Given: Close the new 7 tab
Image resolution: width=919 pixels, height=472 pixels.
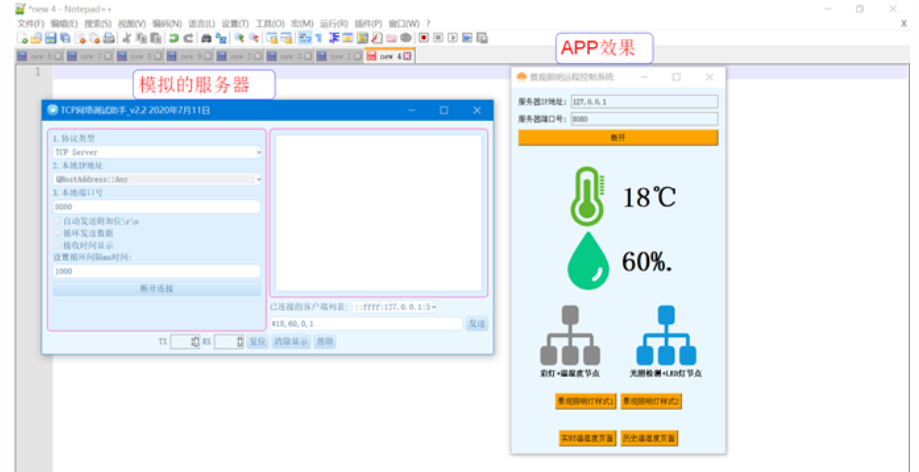Looking at the screenshot, I should click(108, 56).
